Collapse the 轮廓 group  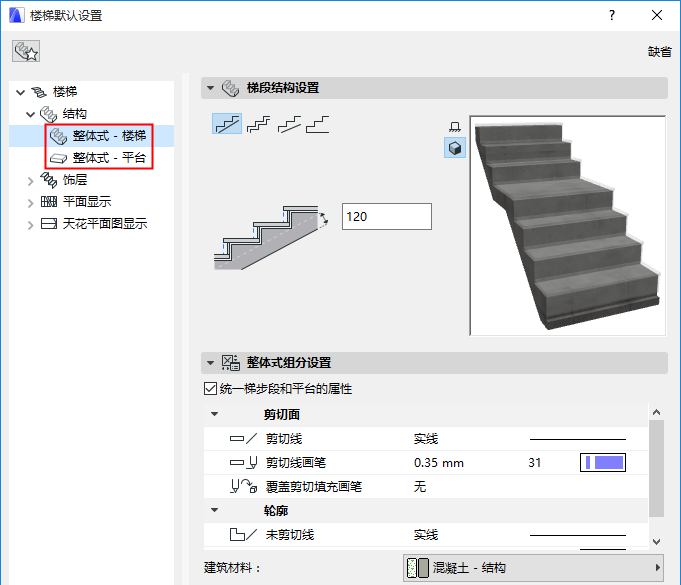(x=215, y=510)
